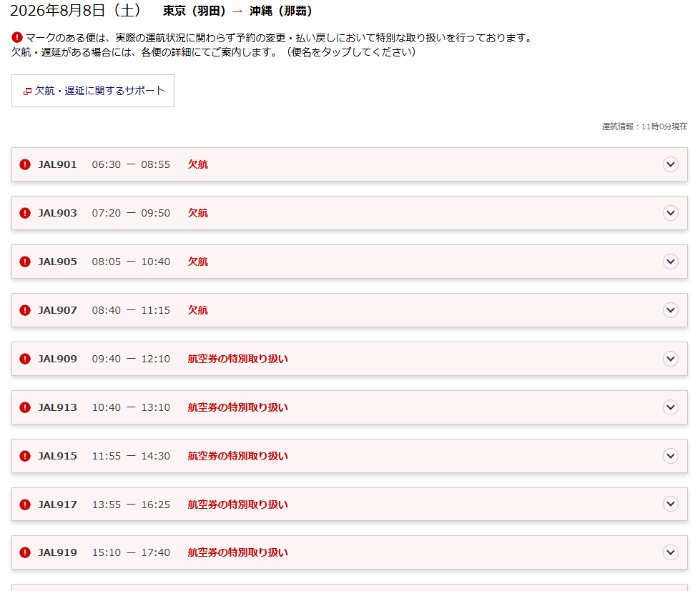Click the red alert icon on JAL905
The image size is (700, 591).
pos(25,262)
